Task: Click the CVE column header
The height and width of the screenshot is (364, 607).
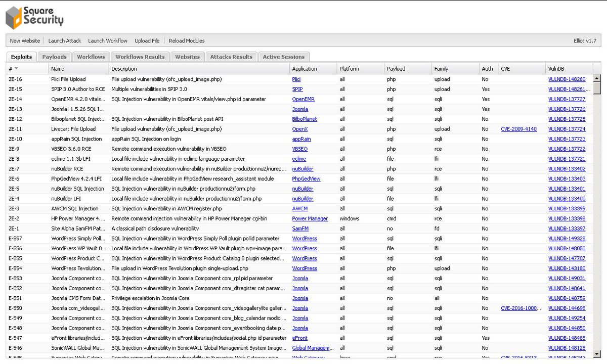Action: [x=522, y=68]
